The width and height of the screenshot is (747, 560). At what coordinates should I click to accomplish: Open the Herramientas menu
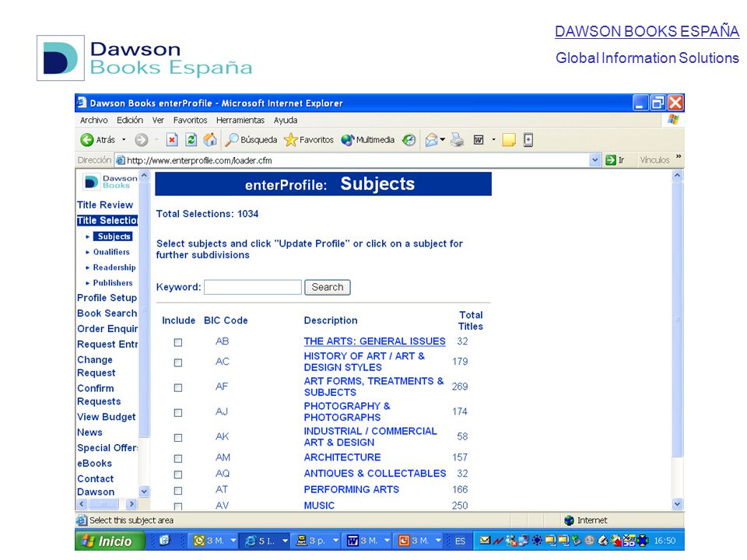[x=240, y=120]
